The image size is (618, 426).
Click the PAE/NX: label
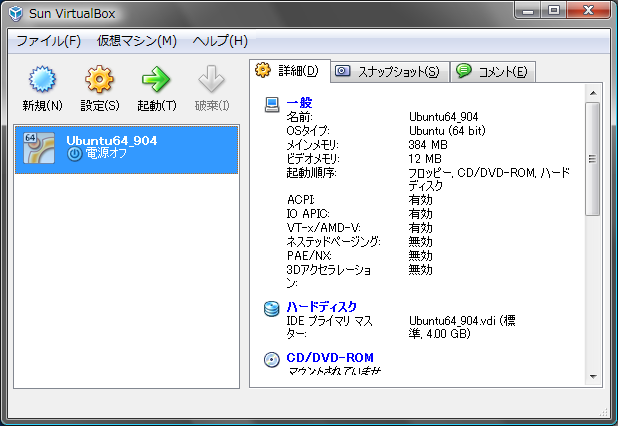pos(309,256)
